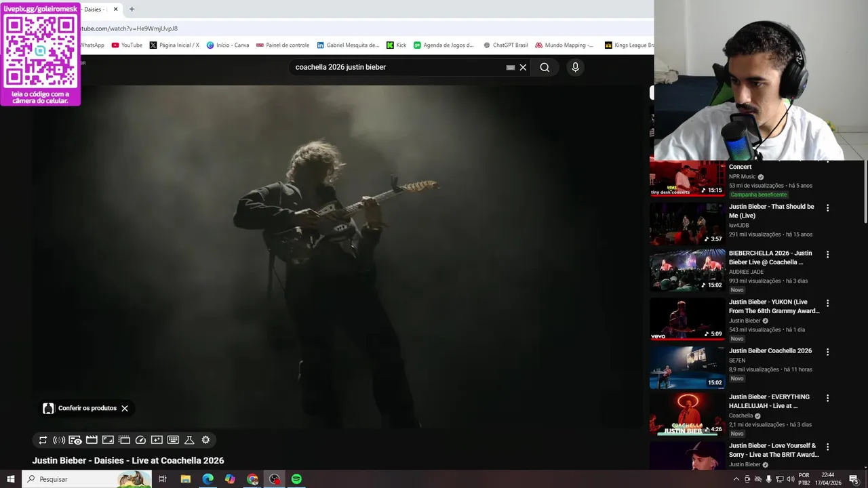Open Painel de controle bookmark

coord(283,45)
